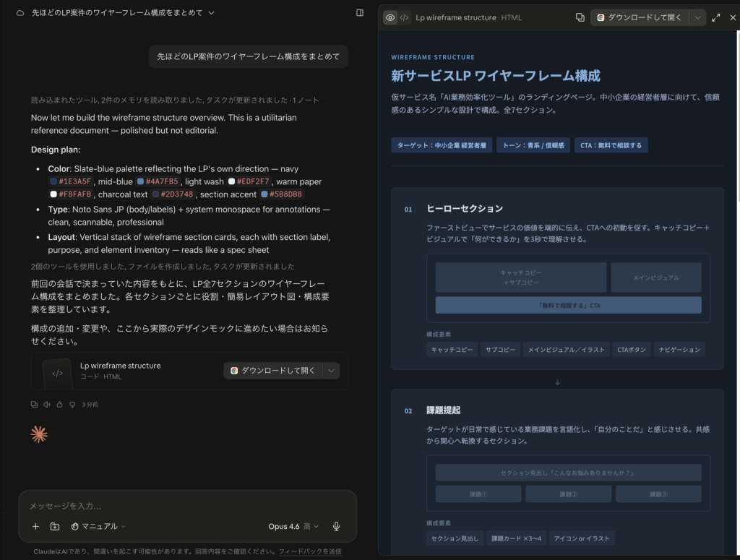Close the artifact panel
The width and height of the screenshot is (740, 560).
click(x=733, y=17)
